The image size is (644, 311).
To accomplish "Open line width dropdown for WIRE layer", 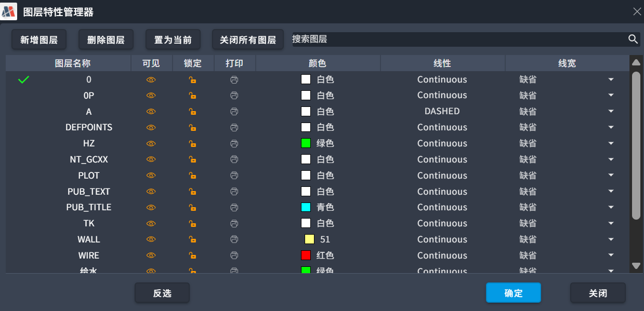I will pos(611,255).
